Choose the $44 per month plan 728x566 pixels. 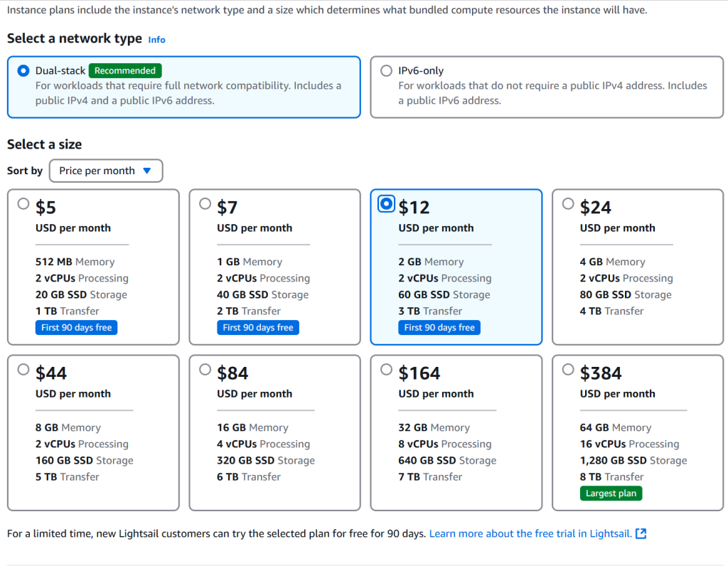(23, 370)
